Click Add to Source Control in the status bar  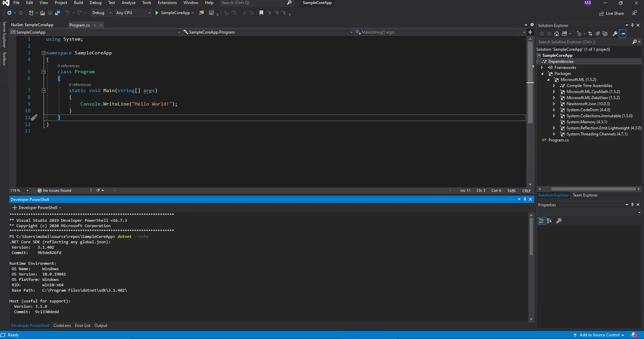pos(599,335)
